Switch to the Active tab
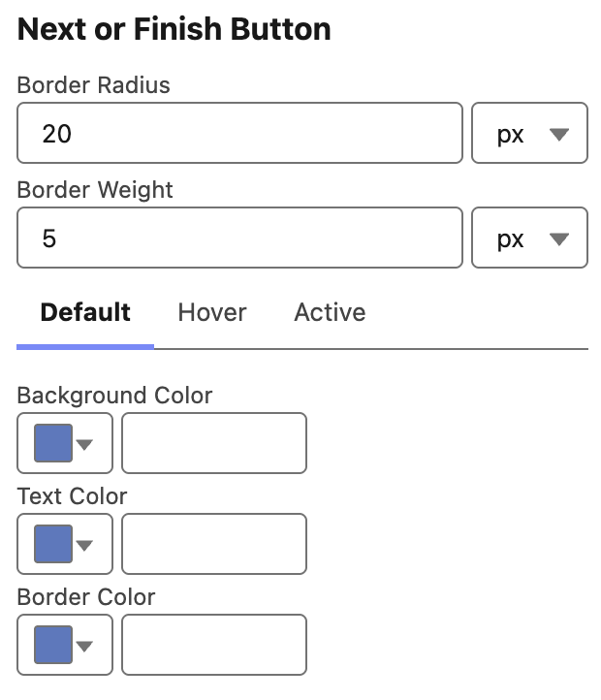This screenshot has width=601, height=700. 330,313
